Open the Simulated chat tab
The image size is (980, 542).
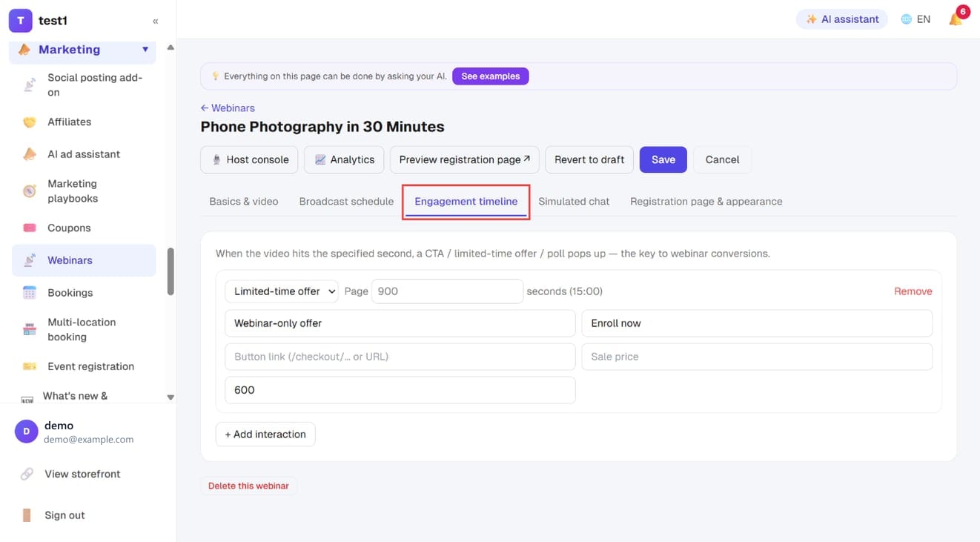pyautogui.click(x=574, y=202)
